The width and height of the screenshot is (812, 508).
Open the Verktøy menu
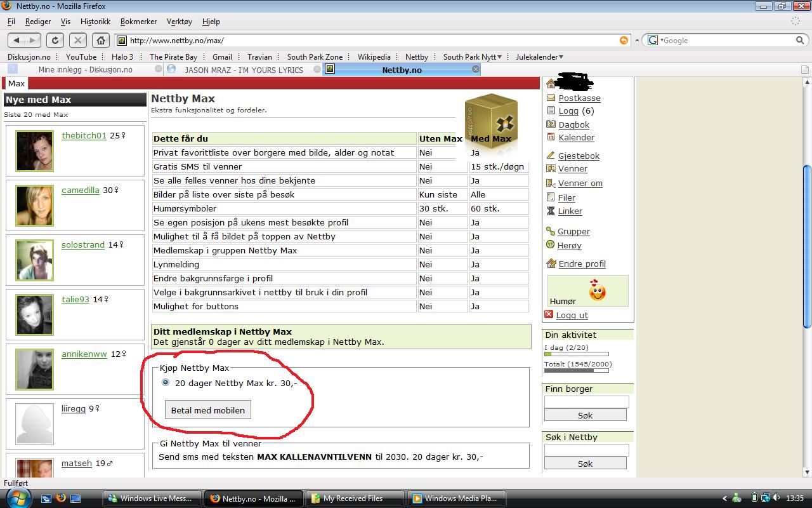180,21
